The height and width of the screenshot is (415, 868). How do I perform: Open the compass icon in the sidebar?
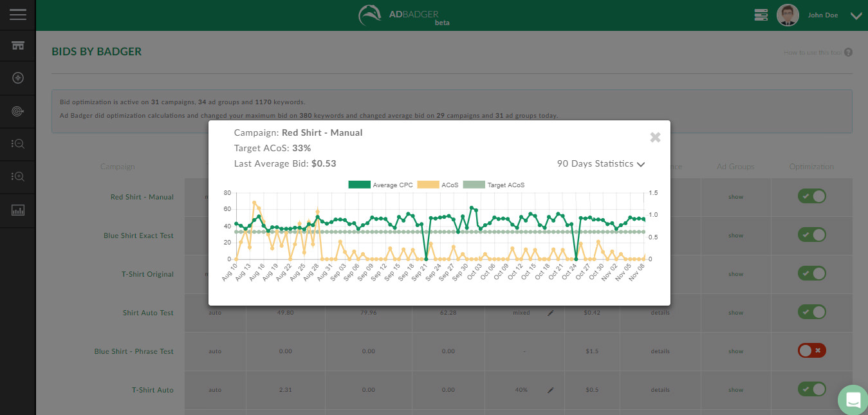[x=18, y=78]
